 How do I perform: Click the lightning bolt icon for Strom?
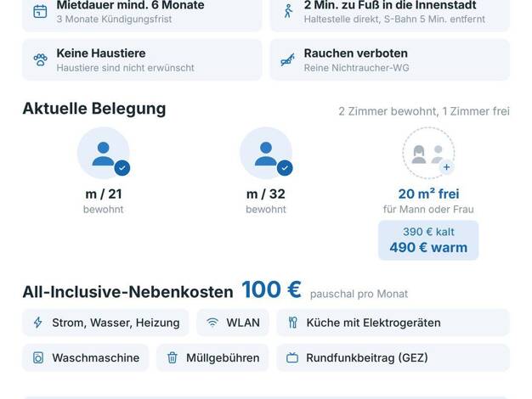pyautogui.click(x=38, y=323)
